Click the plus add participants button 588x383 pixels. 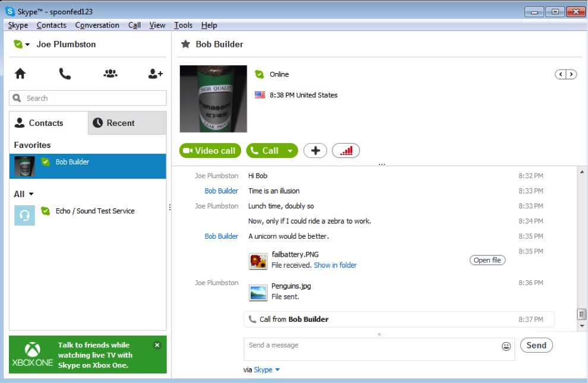pyautogui.click(x=315, y=151)
